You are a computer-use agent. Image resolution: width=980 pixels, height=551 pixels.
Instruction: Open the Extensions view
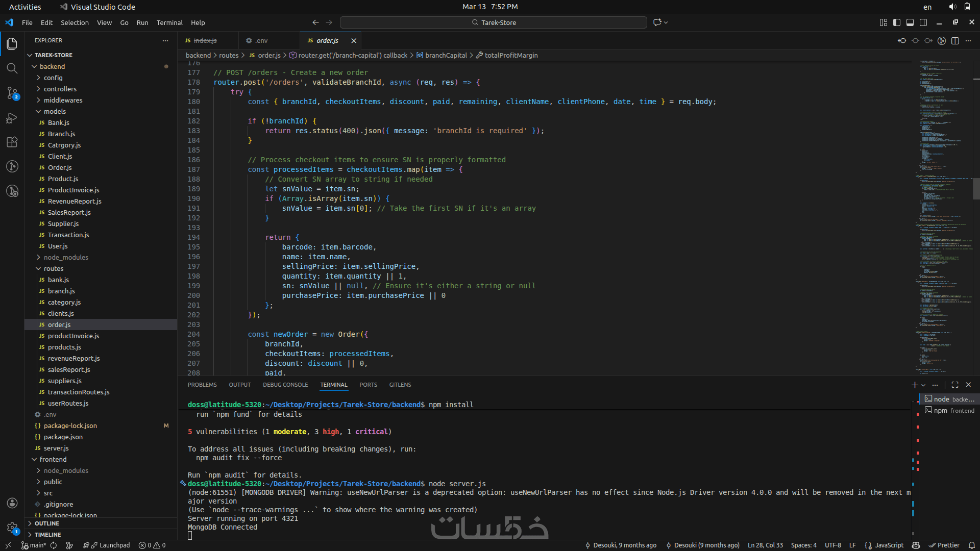click(x=12, y=142)
